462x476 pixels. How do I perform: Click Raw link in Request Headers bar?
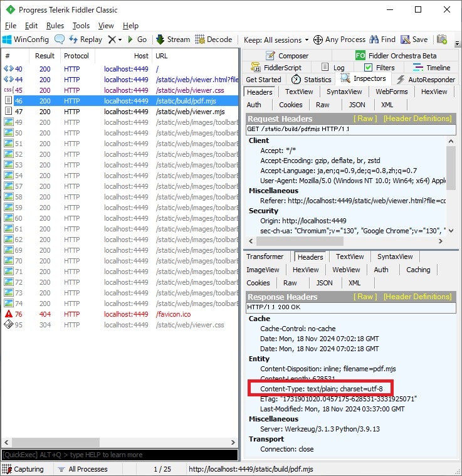click(365, 119)
